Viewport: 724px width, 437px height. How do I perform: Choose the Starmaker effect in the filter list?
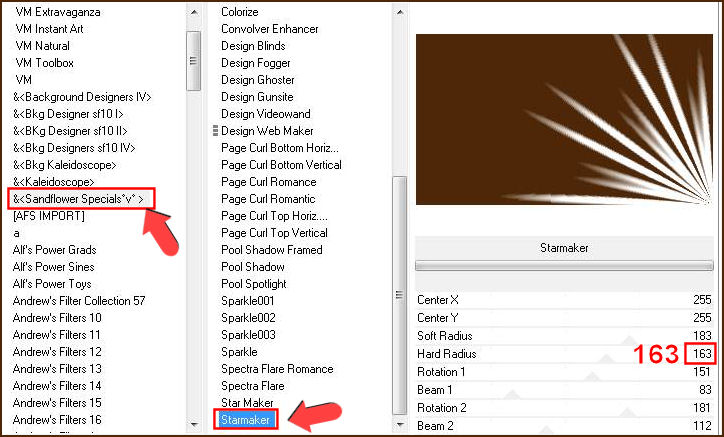point(246,420)
